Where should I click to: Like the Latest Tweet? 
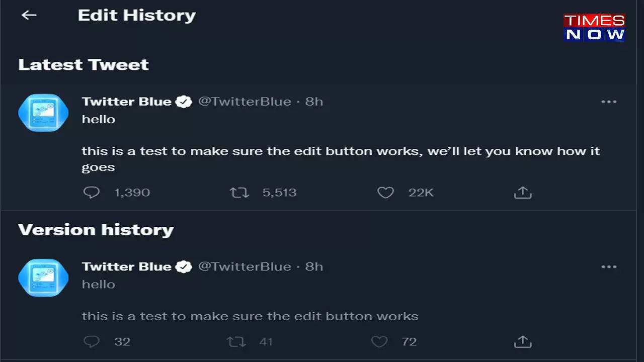[x=385, y=193]
